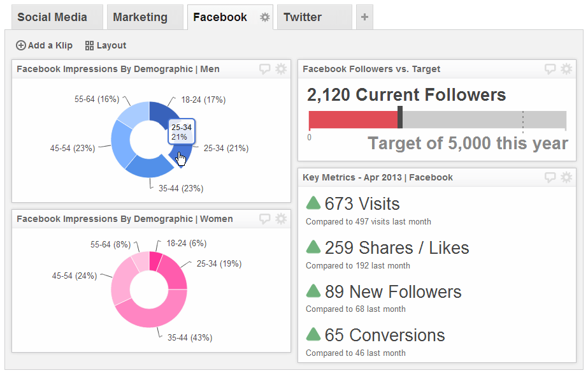Screen dimensions: 588x375
Task: Click the plus button to add new tab
Action: click(x=364, y=17)
